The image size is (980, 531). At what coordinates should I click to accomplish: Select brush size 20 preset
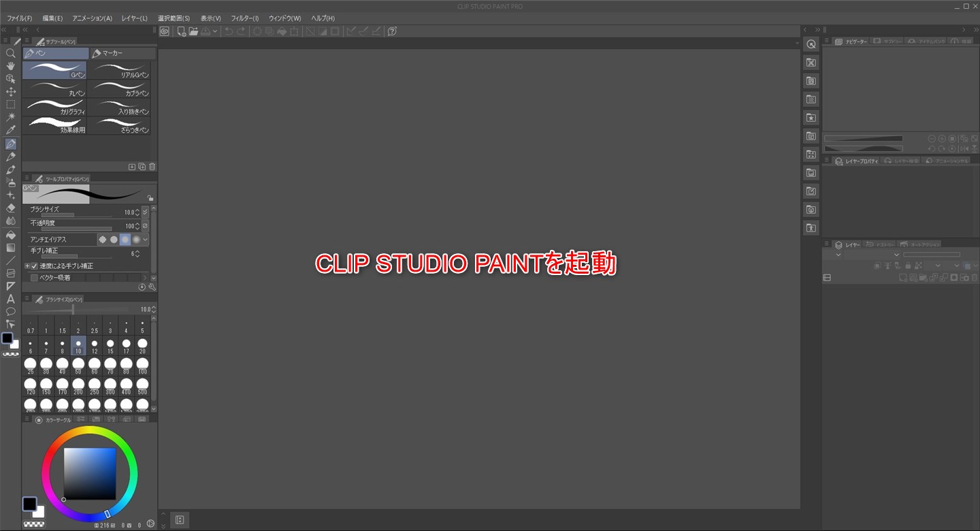point(142,346)
